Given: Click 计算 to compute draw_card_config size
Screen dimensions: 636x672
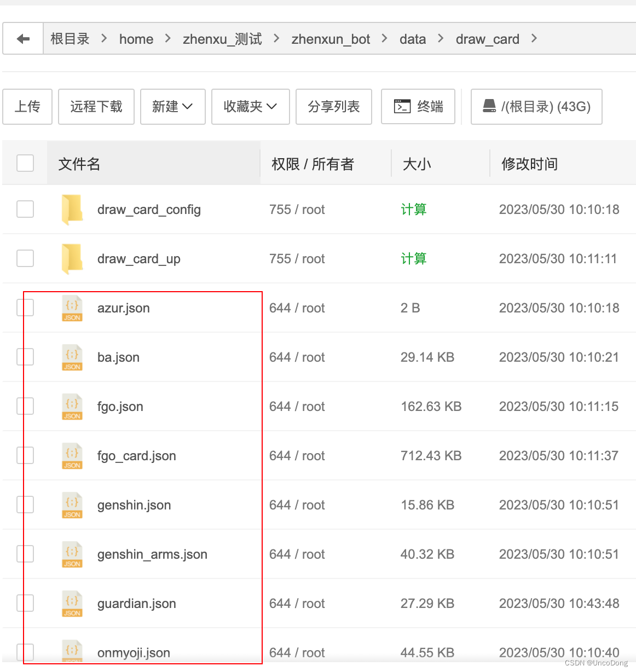Looking at the screenshot, I should tap(414, 209).
